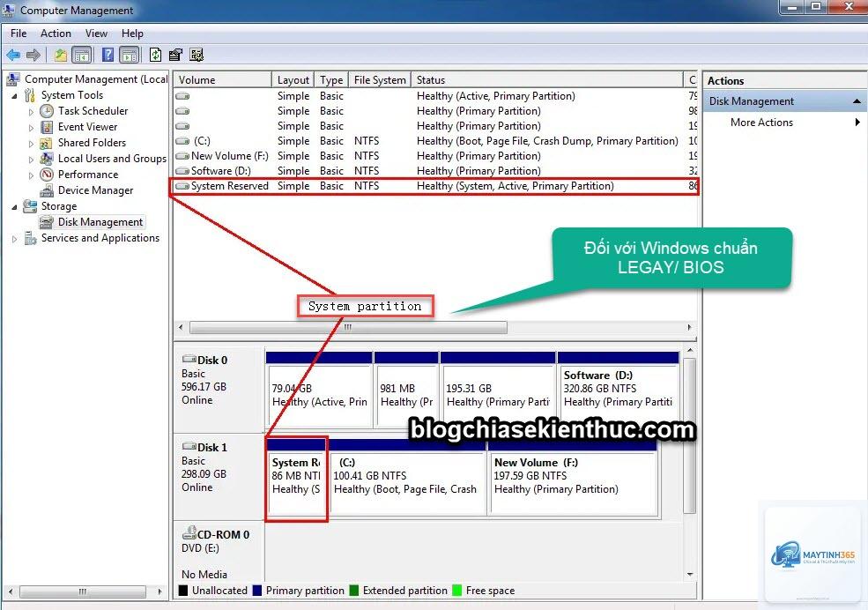Click the Disk Management icon in tree
This screenshot has width=868, height=610.
tap(47, 222)
